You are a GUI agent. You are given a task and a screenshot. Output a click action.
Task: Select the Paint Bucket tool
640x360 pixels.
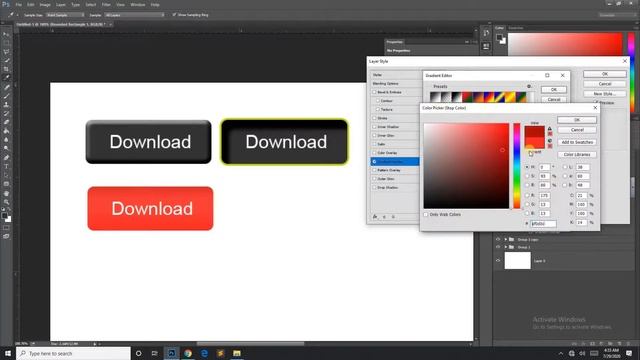6,131
